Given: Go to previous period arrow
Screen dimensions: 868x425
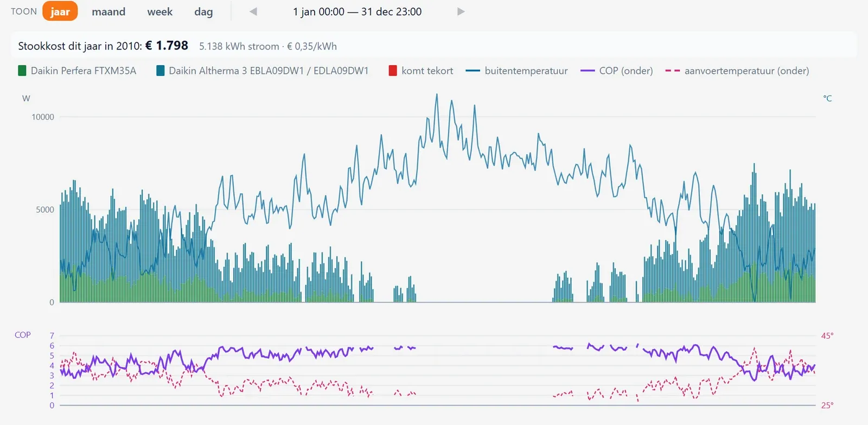Looking at the screenshot, I should coord(253,11).
